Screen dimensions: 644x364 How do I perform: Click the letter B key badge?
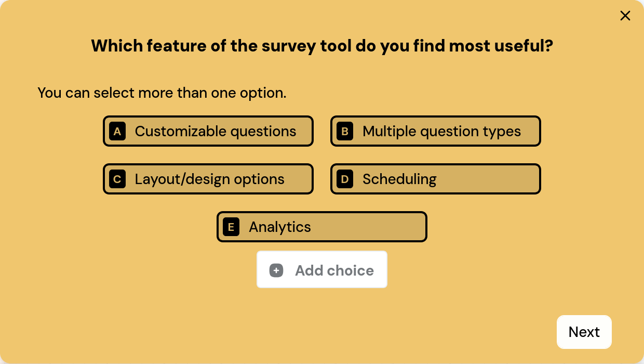[x=345, y=132]
